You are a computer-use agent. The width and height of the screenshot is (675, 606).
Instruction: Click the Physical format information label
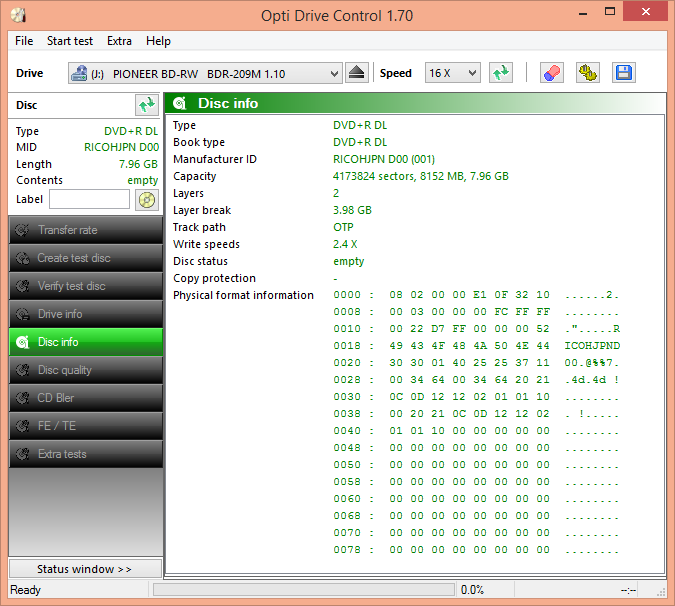point(243,295)
